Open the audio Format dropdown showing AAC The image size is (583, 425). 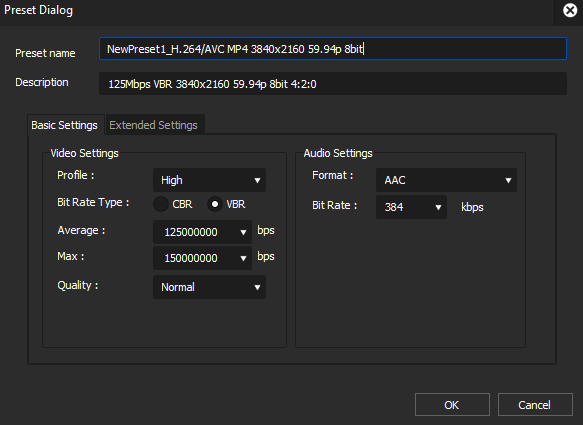pyautogui.click(x=446, y=180)
